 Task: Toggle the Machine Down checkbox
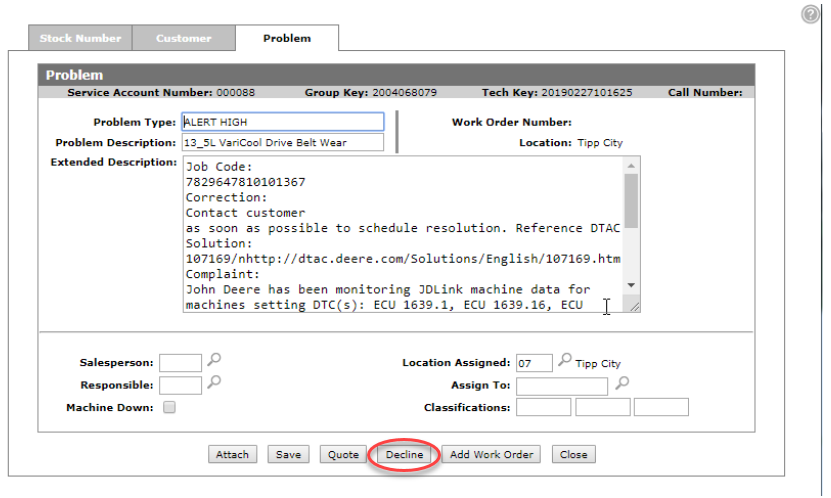coord(169,408)
